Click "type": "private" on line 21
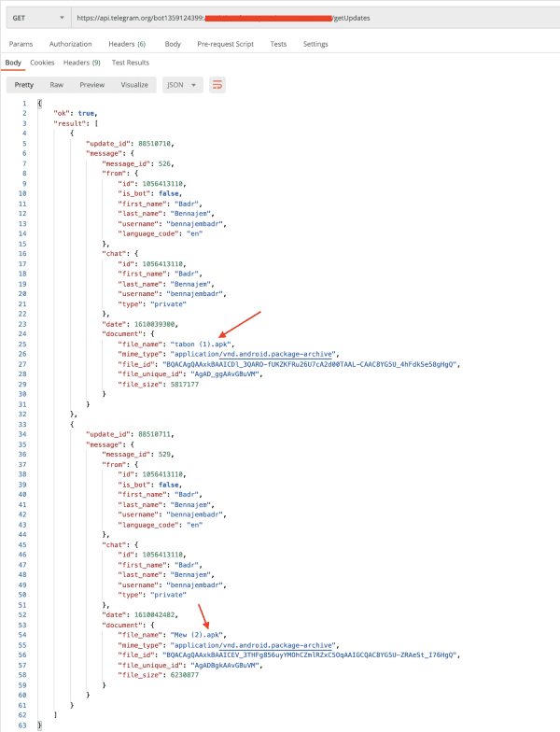The image size is (560, 732). (x=151, y=304)
